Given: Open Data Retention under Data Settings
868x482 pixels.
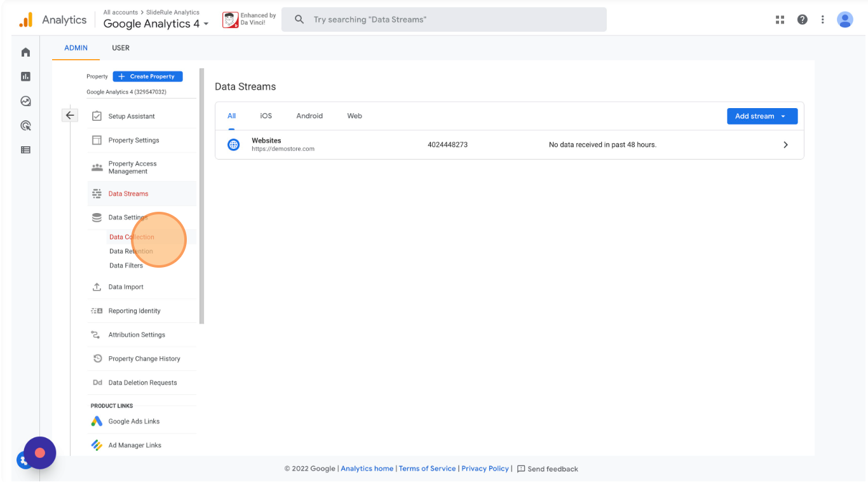Looking at the screenshot, I should click(x=131, y=251).
